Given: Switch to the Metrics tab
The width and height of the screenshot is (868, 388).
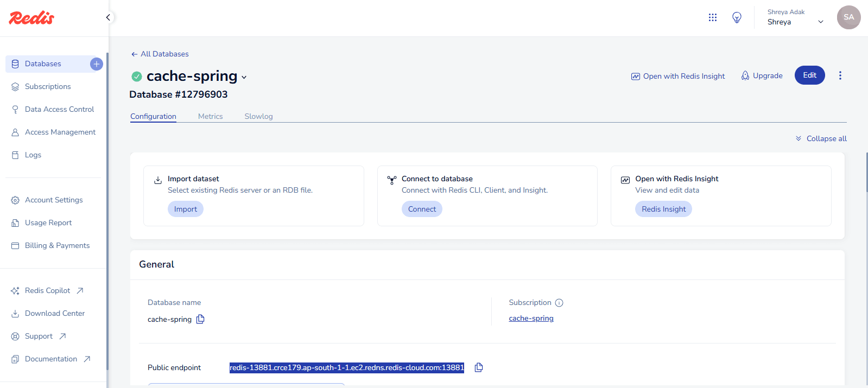Looking at the screenshot, I should tap(211, 116).
